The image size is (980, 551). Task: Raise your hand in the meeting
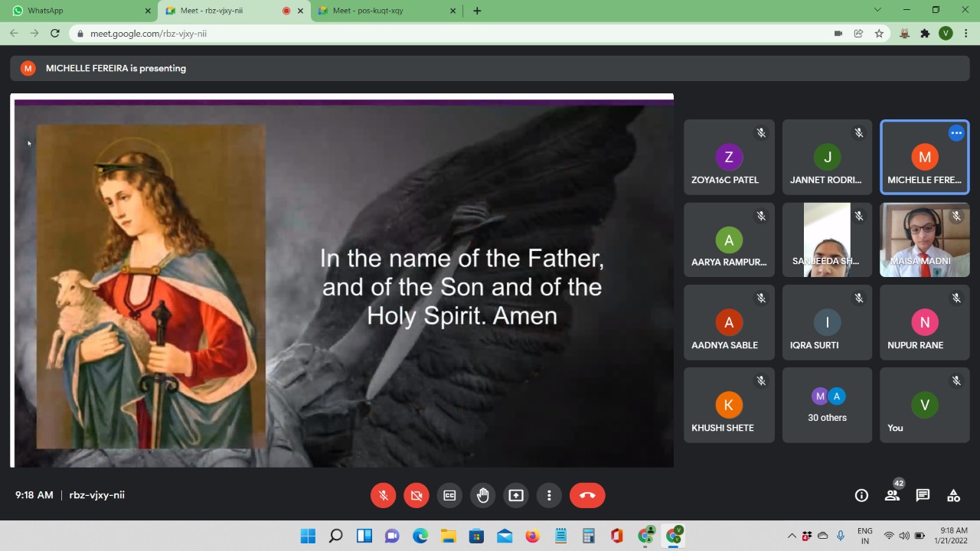[483, 495]
